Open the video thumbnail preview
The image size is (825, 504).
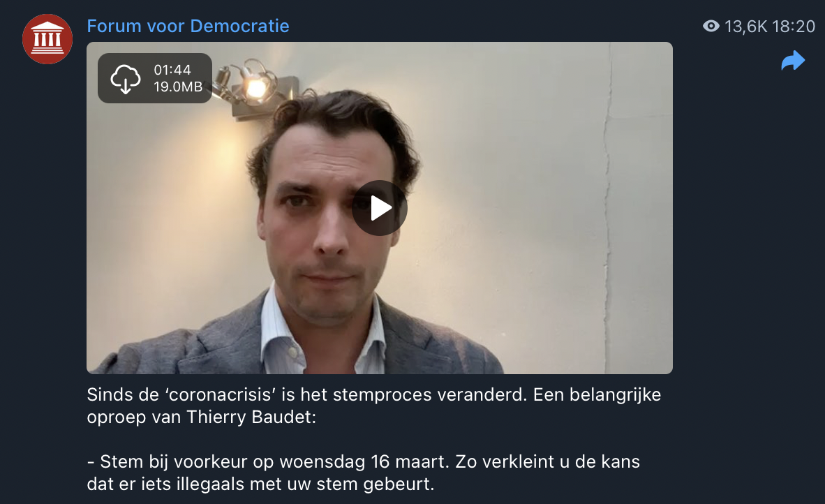(380, 208)
